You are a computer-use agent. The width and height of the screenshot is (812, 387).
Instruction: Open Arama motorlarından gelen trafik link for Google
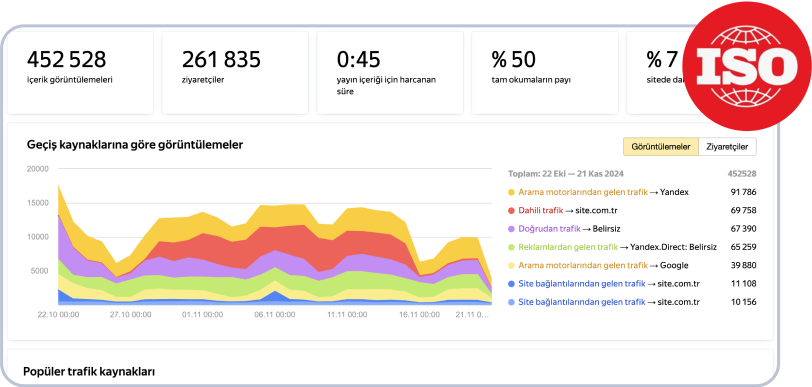(583, 265)
